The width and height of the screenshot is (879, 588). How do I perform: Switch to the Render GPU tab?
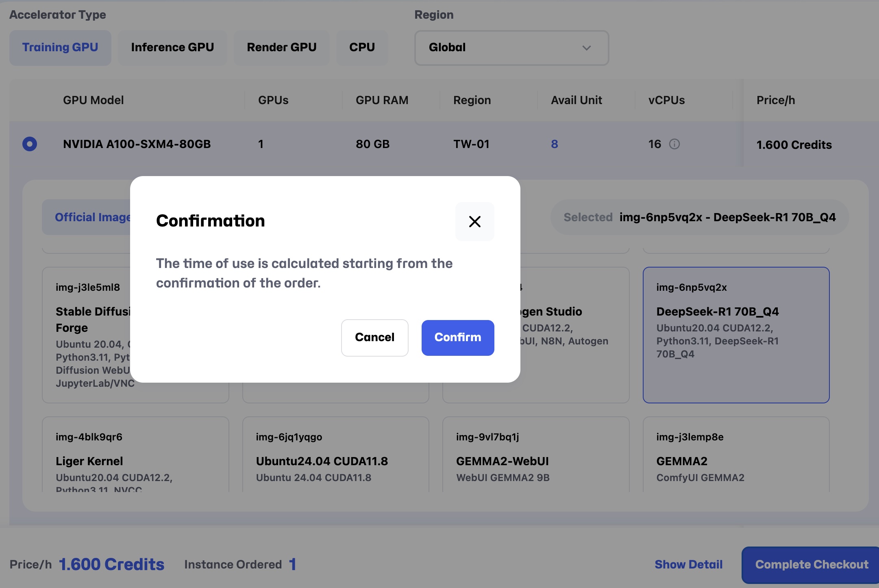[281, 48]
